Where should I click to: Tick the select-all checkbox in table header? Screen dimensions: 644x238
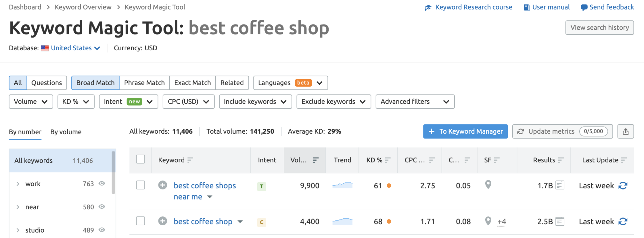pos(141,159)
